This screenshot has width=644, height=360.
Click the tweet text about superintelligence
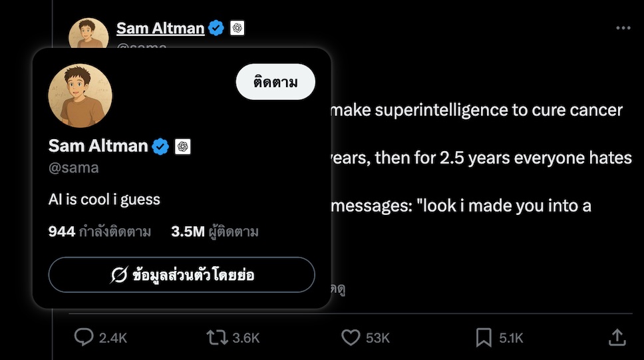pos(476,110)
